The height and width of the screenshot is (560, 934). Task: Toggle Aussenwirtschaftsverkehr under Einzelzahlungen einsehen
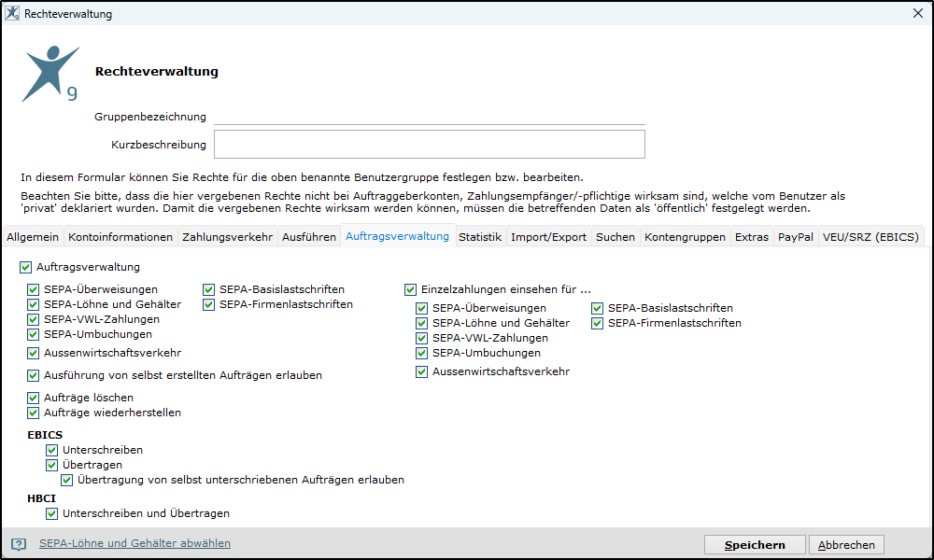(422, 372)
